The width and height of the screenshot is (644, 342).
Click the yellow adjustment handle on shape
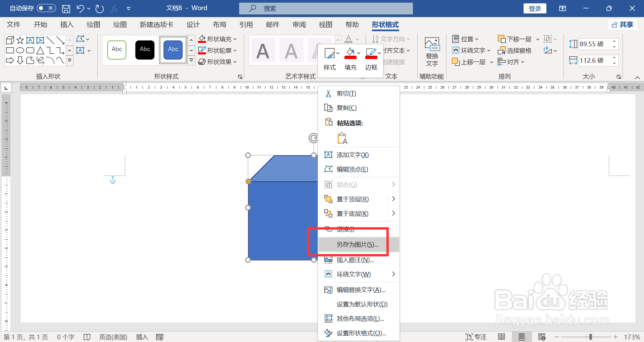click(x=248, y=181)
